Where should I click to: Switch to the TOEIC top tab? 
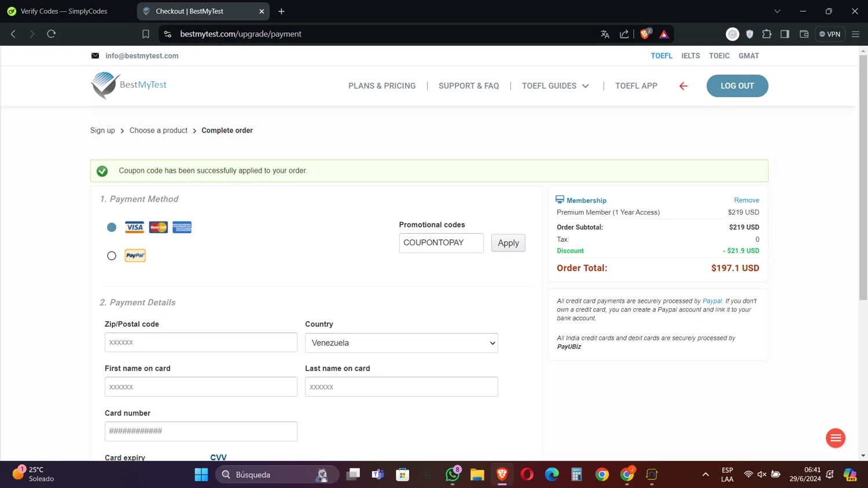(719, 56)
